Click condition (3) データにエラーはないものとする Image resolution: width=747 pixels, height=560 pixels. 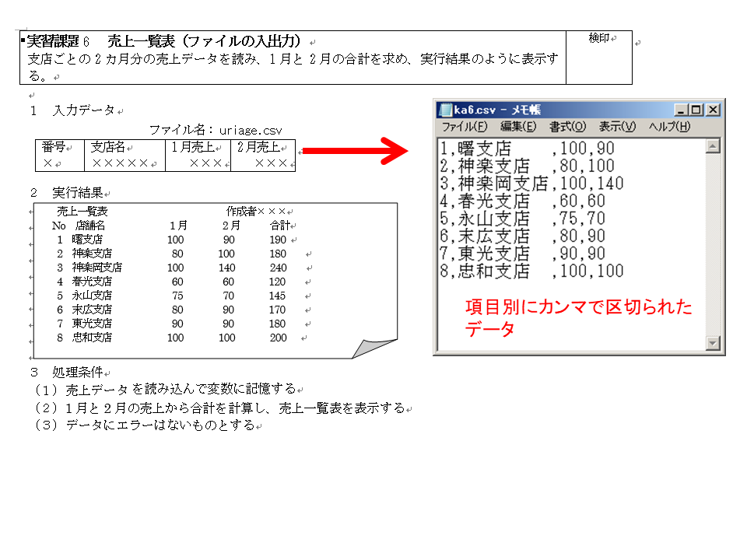coord(146,425)
